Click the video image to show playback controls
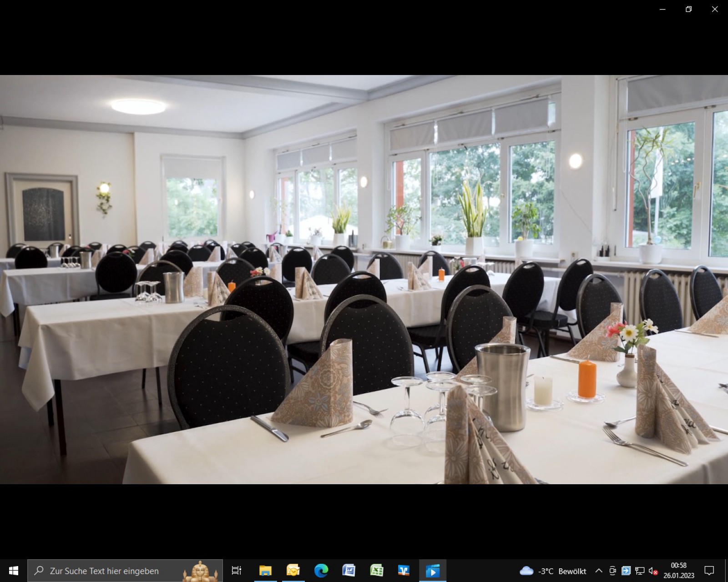The height and width of the screenshot is (582, 728). pos(364,279)
